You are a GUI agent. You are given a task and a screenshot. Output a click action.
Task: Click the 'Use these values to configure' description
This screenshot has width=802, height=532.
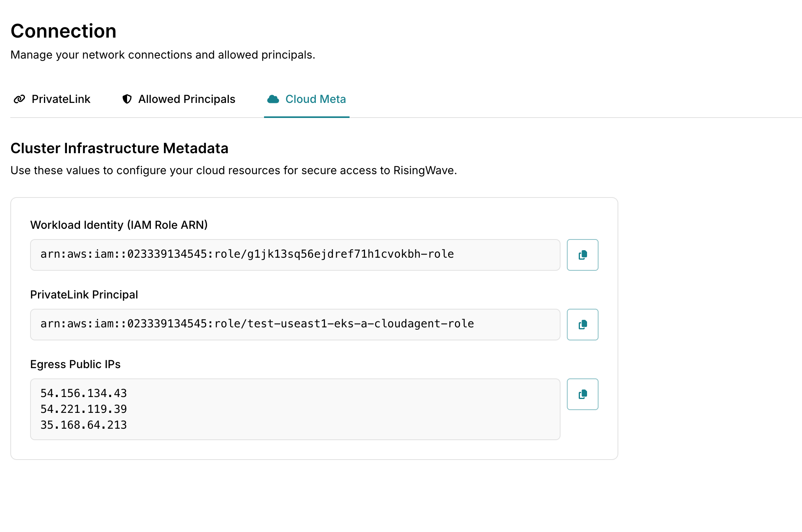point(234,170)
